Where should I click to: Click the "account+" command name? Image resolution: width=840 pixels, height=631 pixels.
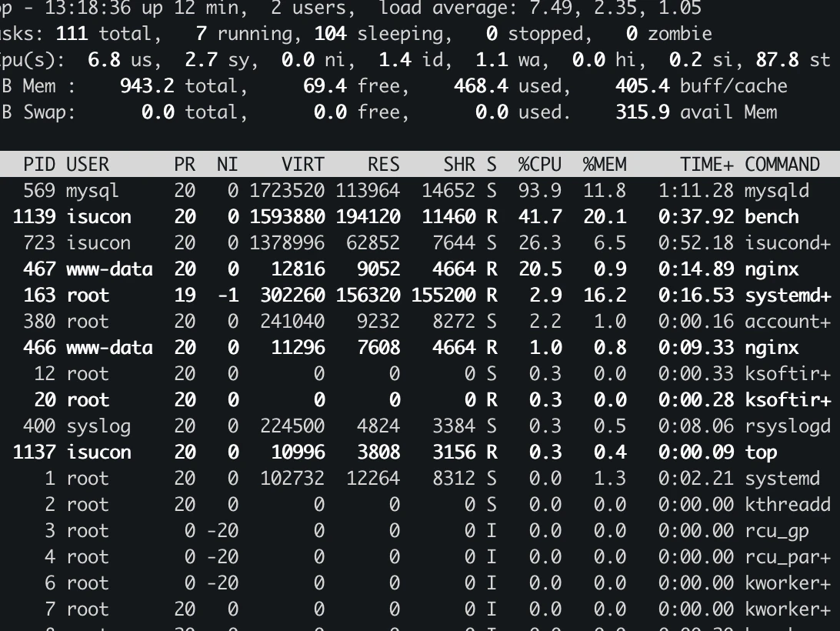pyautogui.click(x=788, y=321)
